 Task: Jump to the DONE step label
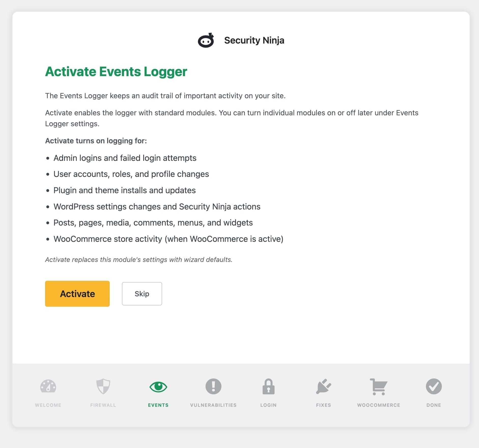pyautogui.click(x=434, y=405)
